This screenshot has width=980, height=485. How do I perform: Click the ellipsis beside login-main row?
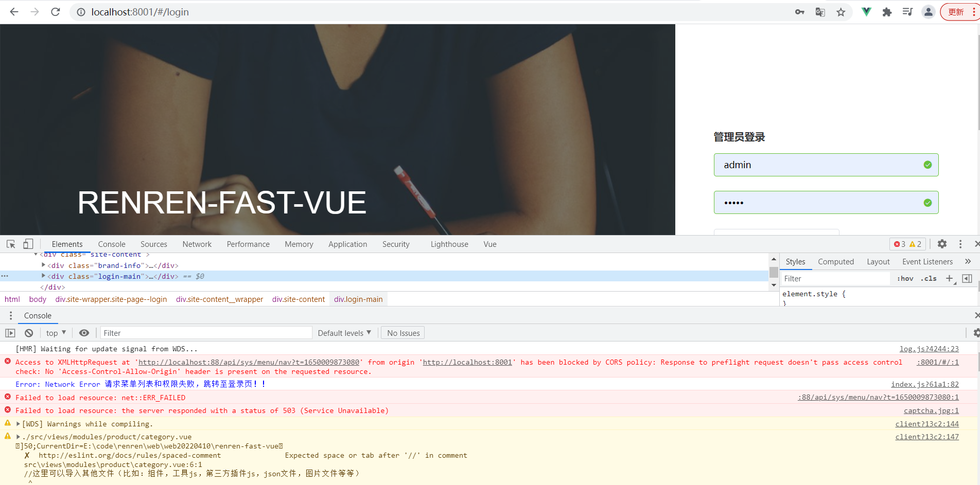pos(5,276)
